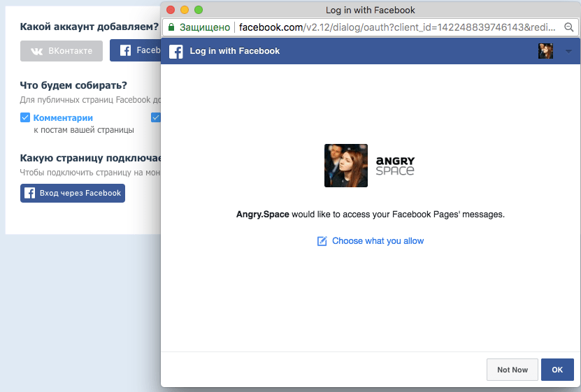Image resolution: width=581 pixels, height=392 pixels.
Task: Close the Log in with Facebook popup window
Action: tap(171, 10)
